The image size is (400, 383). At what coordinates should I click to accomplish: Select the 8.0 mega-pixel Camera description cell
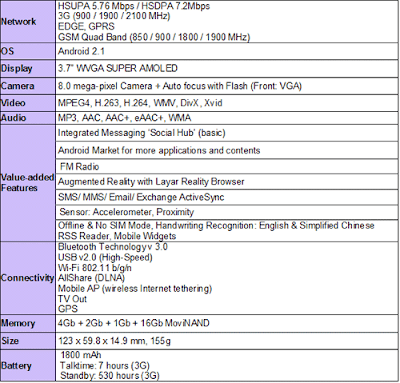[x=227, y=86]
